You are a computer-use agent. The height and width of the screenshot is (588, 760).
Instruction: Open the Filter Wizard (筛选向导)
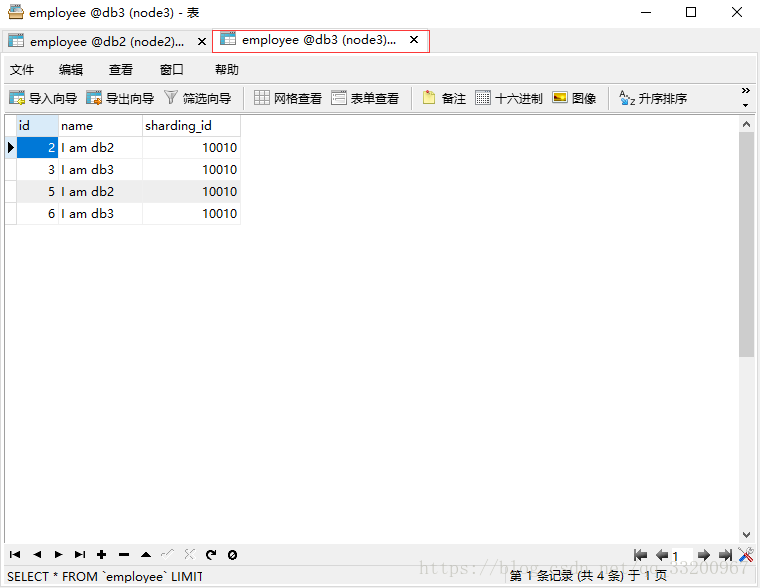click(x=197, y=98)
